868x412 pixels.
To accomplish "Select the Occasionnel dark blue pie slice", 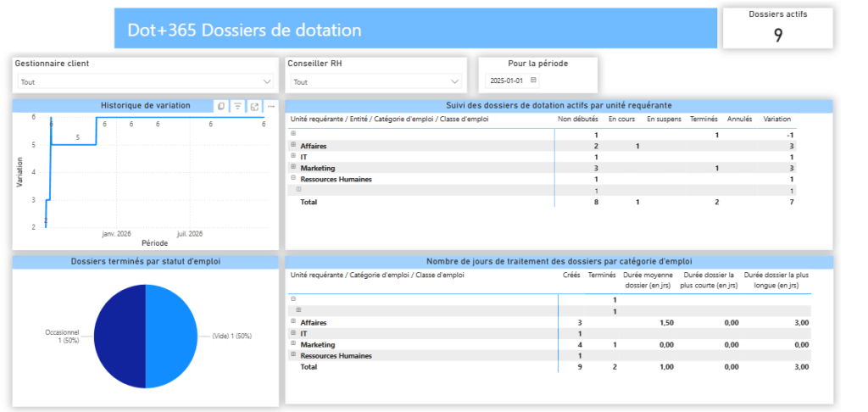I will pos(119,337).
